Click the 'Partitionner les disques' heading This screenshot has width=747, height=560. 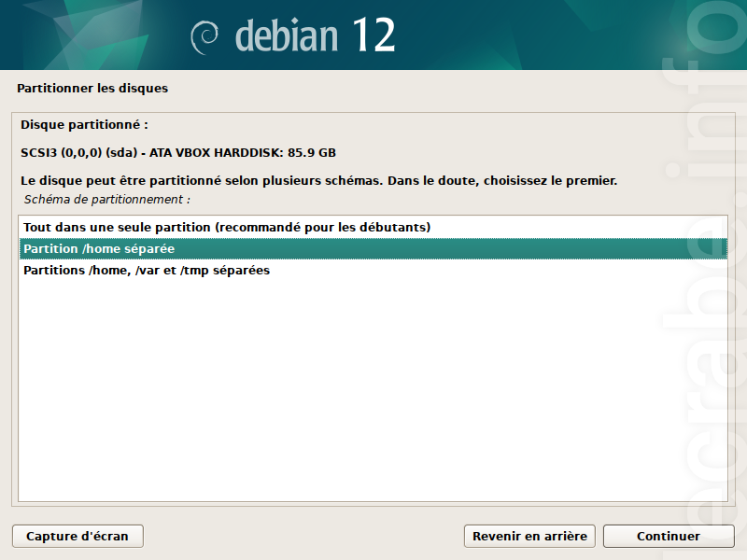click(92, 88)
